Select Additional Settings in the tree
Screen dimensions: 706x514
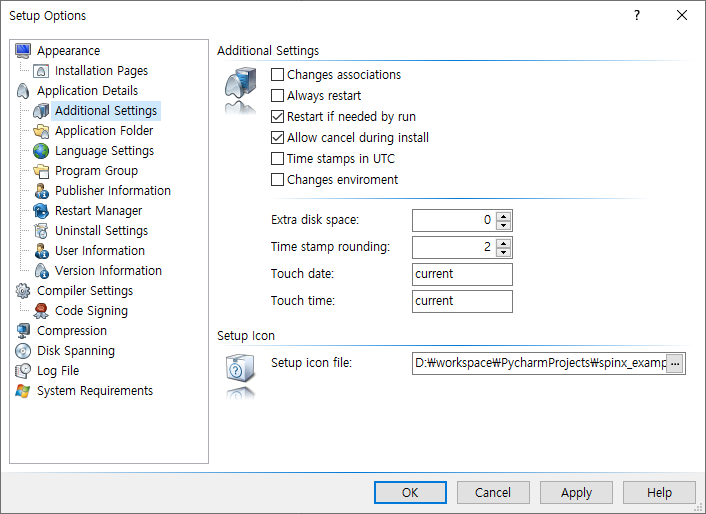pyautogui.click(x=106, y=111)
